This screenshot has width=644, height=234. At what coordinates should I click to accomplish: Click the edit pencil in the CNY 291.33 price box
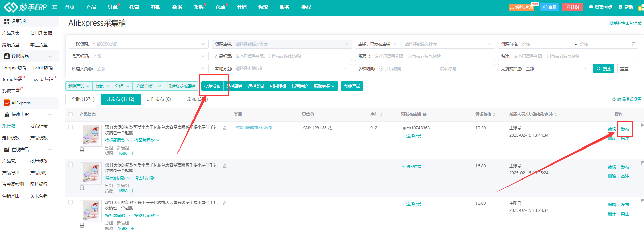(x=330, y=128)
